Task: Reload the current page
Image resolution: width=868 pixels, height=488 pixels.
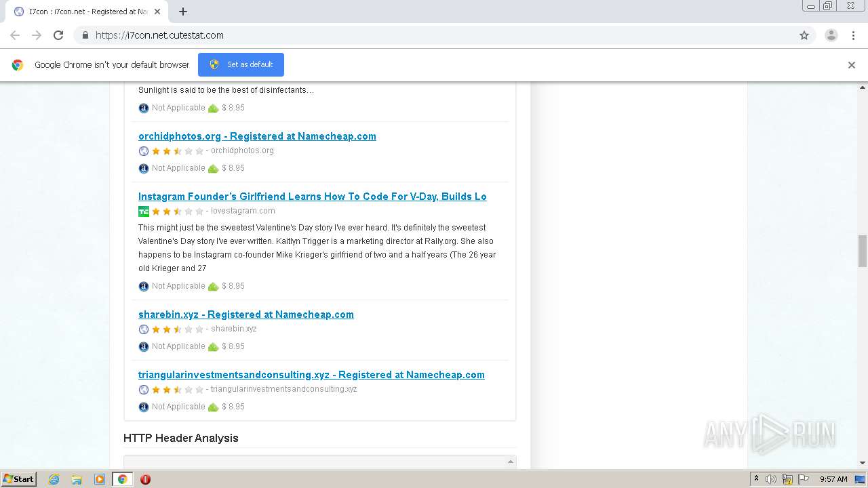Action: tap(58, 35)
